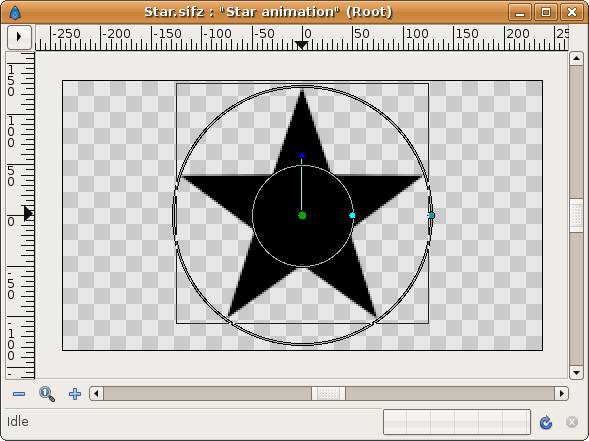Open the canvas menu arrow button
This screenshot has width=589, height=441.
pyautogui.click(x=19, y=37)
